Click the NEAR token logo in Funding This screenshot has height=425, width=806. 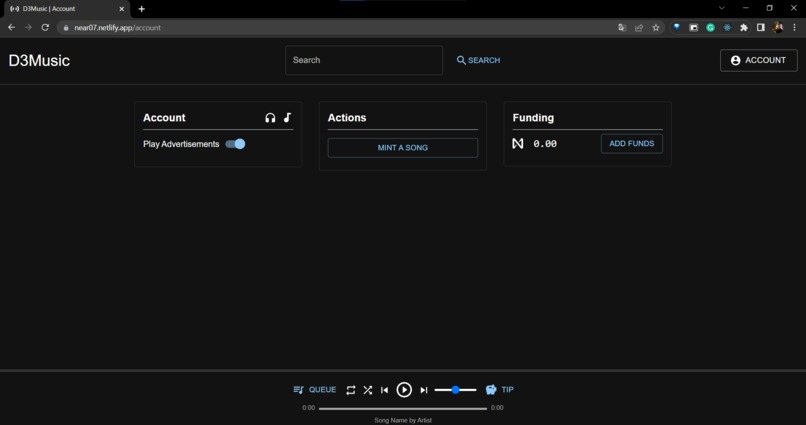click(x=518, y=144)
